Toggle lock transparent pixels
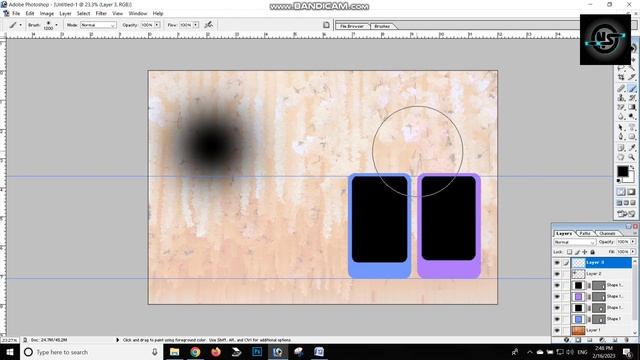This screenshot has width=640, height=360. pos(569,252)
